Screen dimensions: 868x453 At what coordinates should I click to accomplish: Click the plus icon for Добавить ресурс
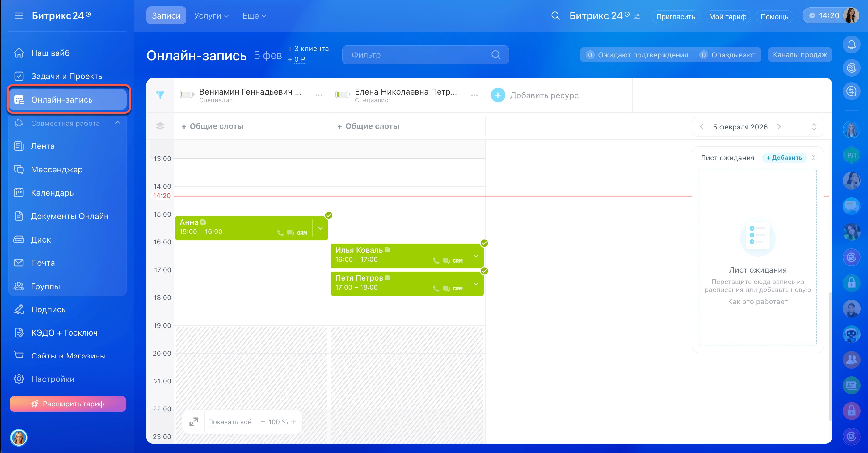498,95
